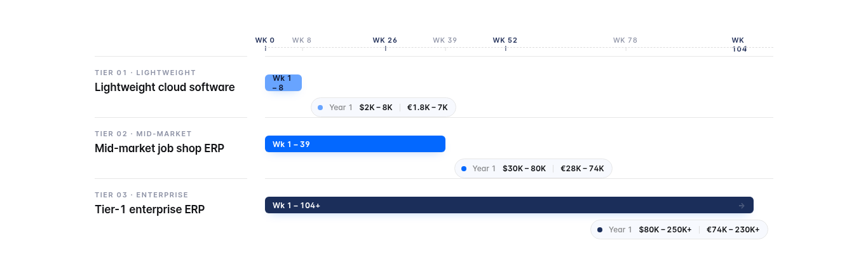Click the WK 39 axis marker

(445, 40)
